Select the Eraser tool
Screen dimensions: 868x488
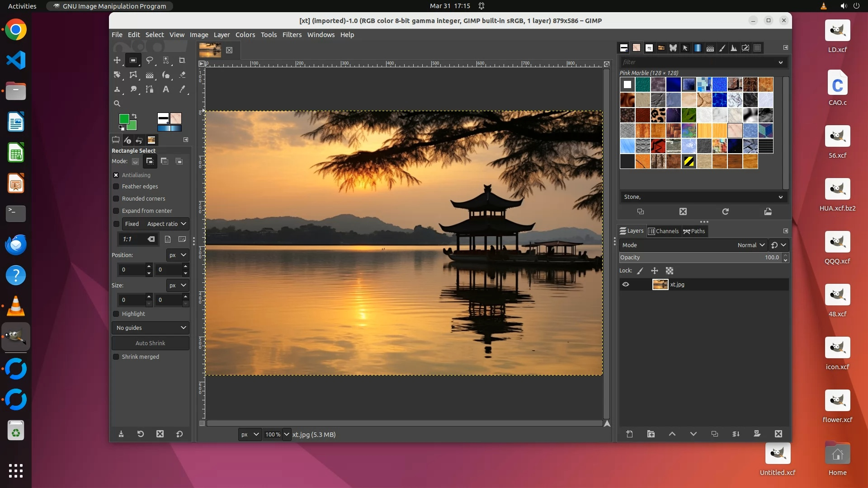(182, 75)
